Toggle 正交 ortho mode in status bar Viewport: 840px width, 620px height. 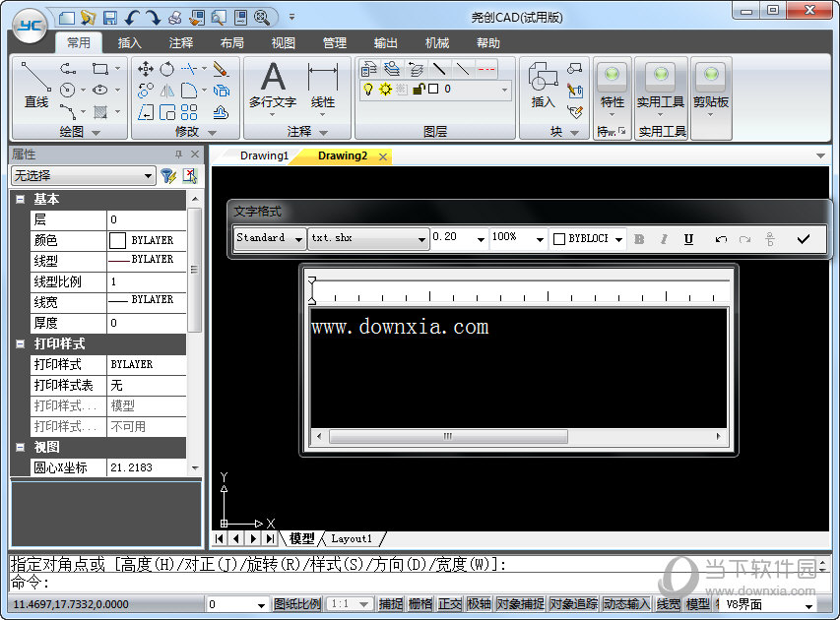(449, 604)
